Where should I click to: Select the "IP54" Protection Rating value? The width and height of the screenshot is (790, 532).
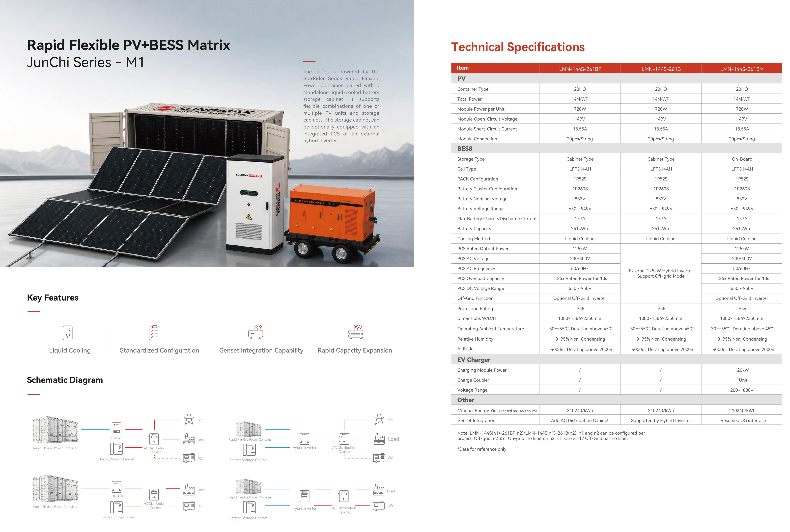(742, 308)
